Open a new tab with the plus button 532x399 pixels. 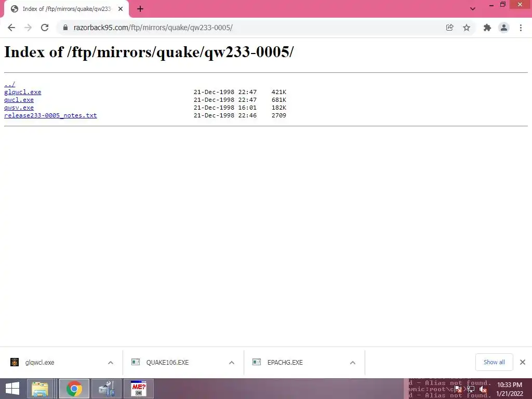click(x=140, y=9)
